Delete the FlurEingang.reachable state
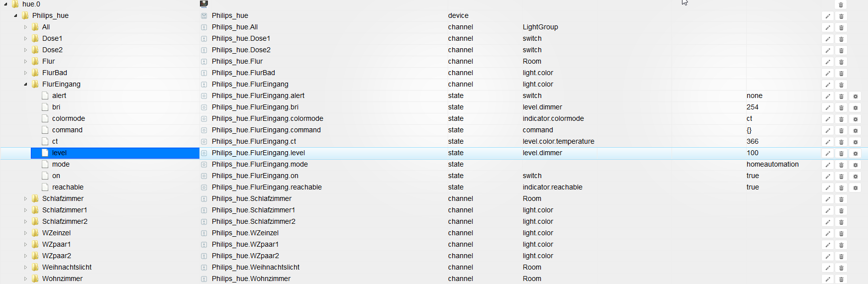This screenshot has width=868, height=284. coord(841,188)
